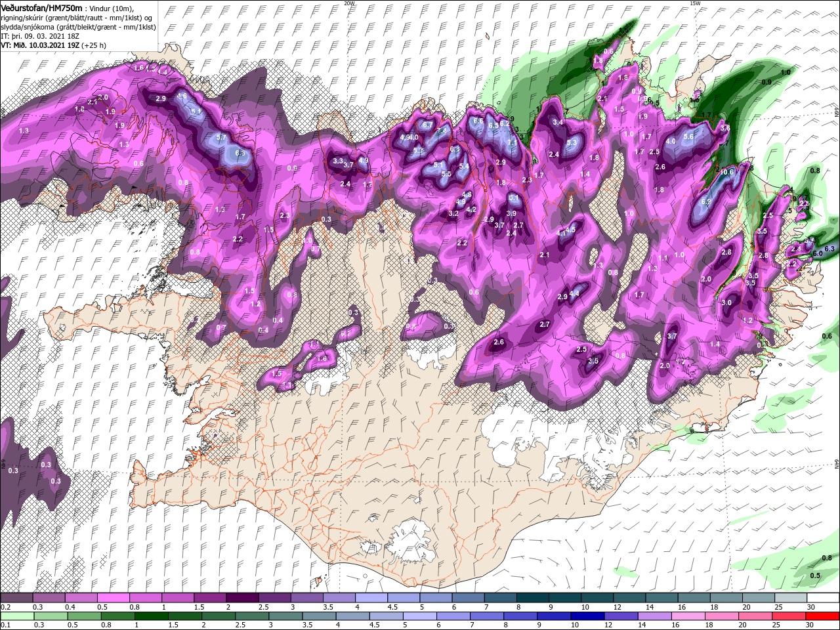
Task: Select snow scale swatch between 12 and 14
Action: click(x=629, y=598)
